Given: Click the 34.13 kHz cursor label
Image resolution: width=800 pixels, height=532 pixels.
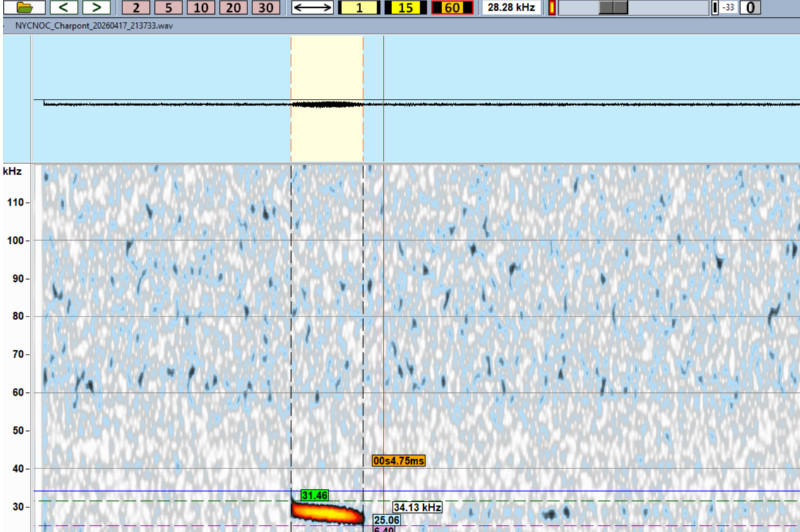Looking at the screenshot, I should tap(417, 507).
